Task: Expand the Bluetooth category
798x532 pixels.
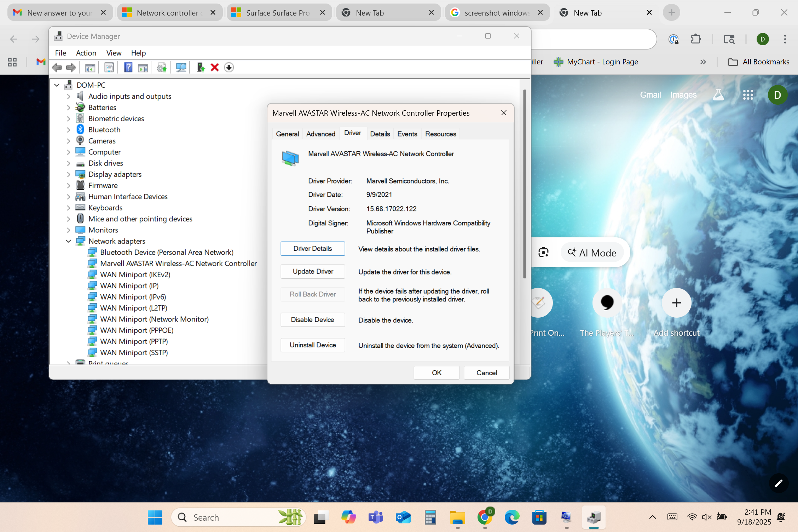Action: click(68, 129)
